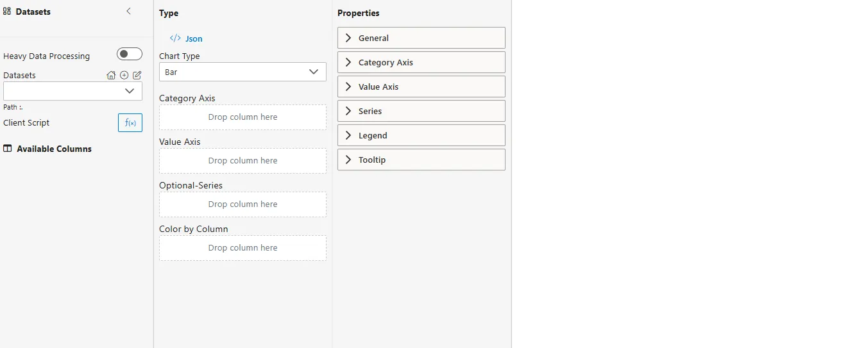Click the Json code icon

click(175, 38)
